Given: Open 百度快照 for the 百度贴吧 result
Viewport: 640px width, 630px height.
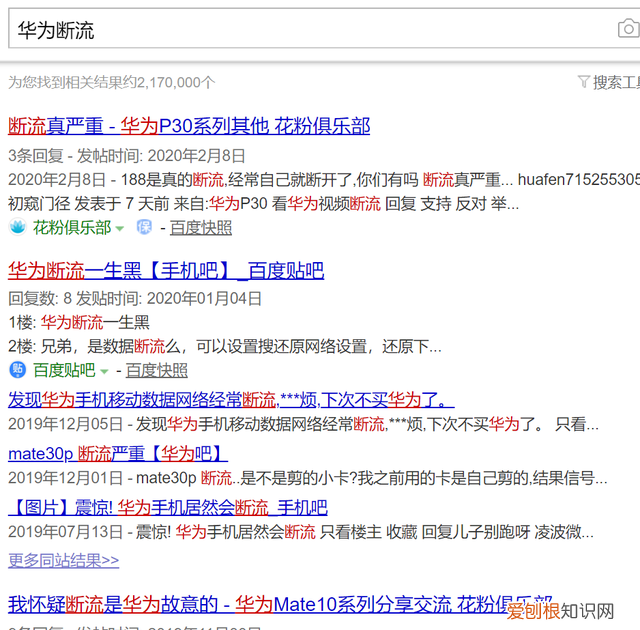Looking at the screenshot, I should coord(157,370).
